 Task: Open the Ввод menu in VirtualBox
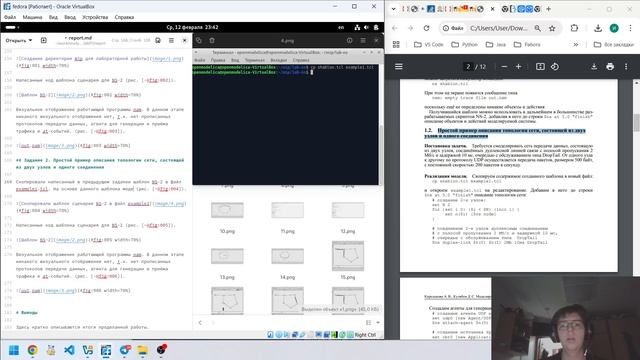(70, 17)
